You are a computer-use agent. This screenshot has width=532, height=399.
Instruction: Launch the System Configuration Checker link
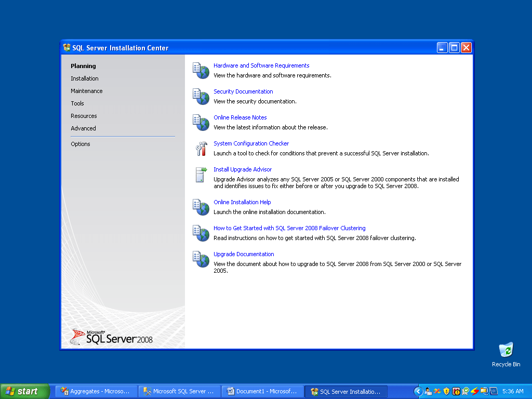click(x=251, y=143)
